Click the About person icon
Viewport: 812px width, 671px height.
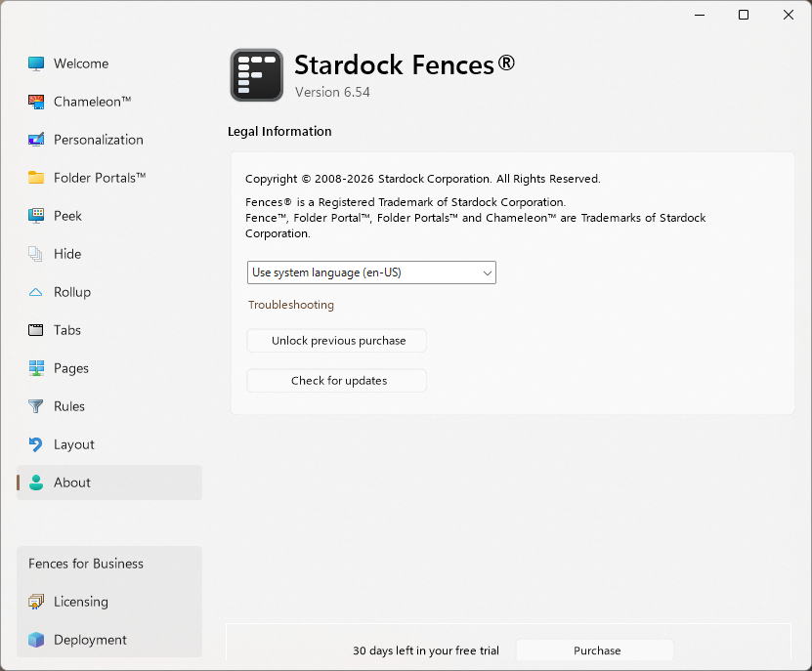(x=36, y=482)
